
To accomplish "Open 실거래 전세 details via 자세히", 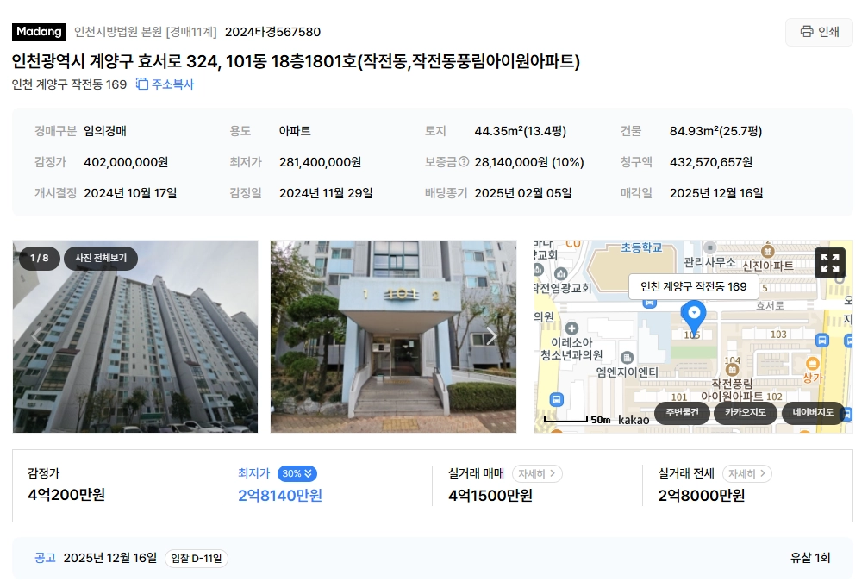I will click(x=746, y=474).
